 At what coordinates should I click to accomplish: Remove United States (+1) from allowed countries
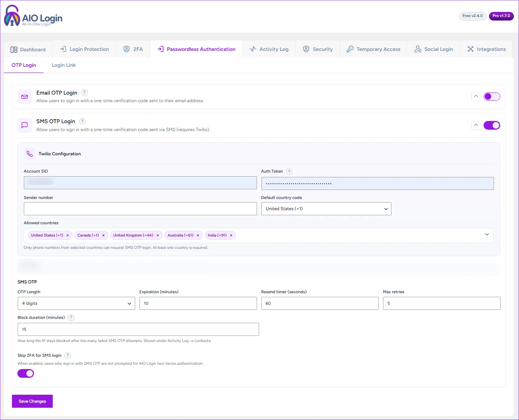tap(68, 235)
